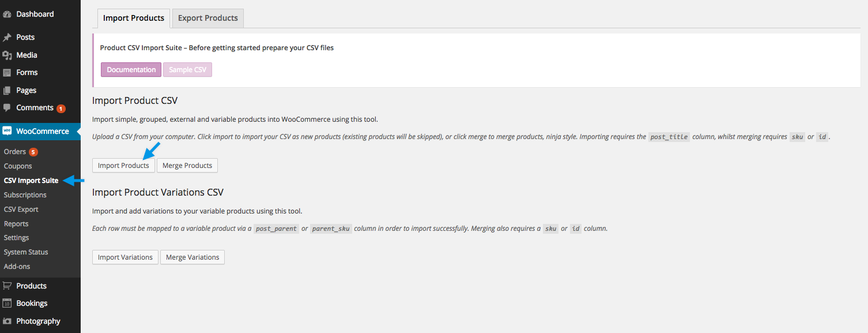
Task: Click the Import Products button below the description
Action: (123, 165)
